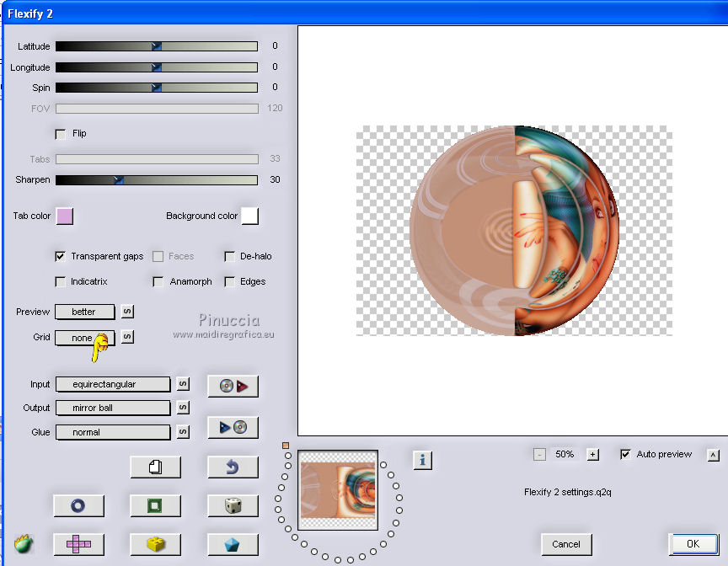728x566 pixels.
Task: Toggle the Faces checkbox
Action: click(x=158, y=257)
